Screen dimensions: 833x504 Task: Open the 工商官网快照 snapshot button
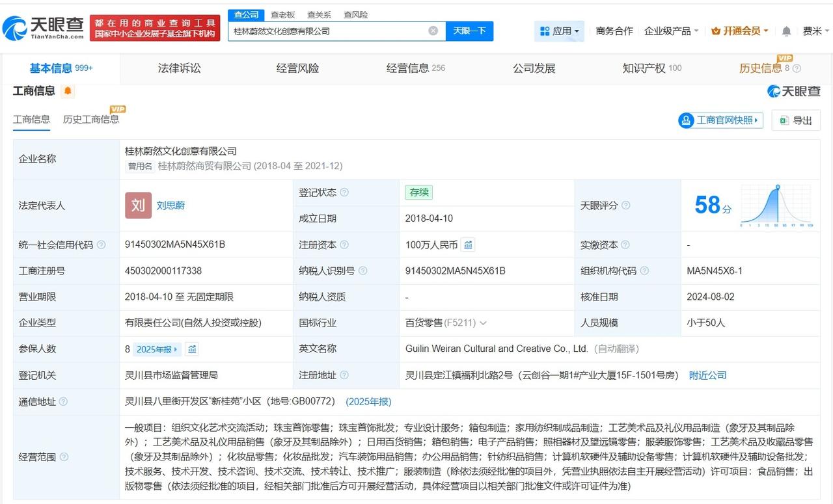[x=720, y=120]
